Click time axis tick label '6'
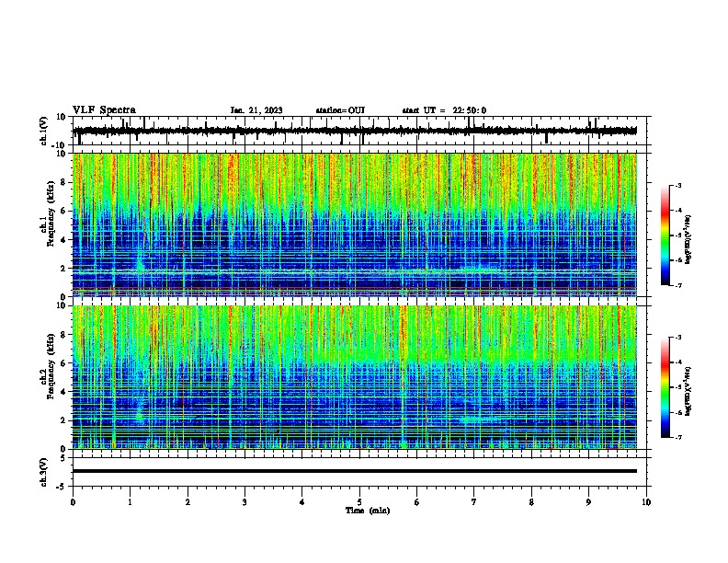The width and height of the screenshot is (728, 563). [417, 502]
